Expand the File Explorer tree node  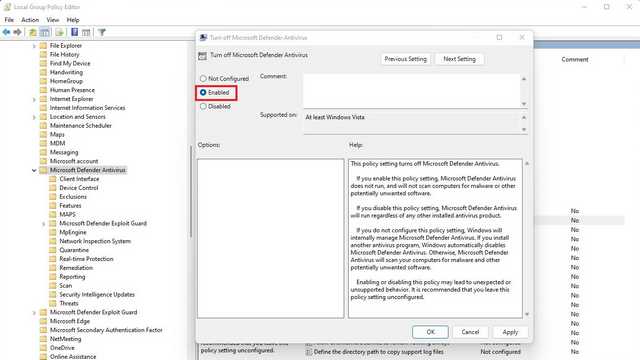34,46
